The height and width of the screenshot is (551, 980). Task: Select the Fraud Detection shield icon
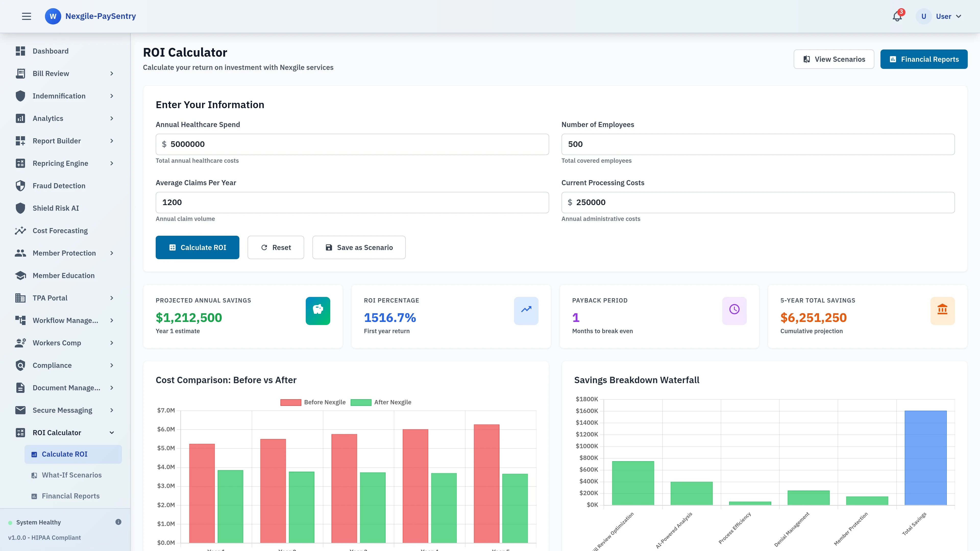click(20, 185)
